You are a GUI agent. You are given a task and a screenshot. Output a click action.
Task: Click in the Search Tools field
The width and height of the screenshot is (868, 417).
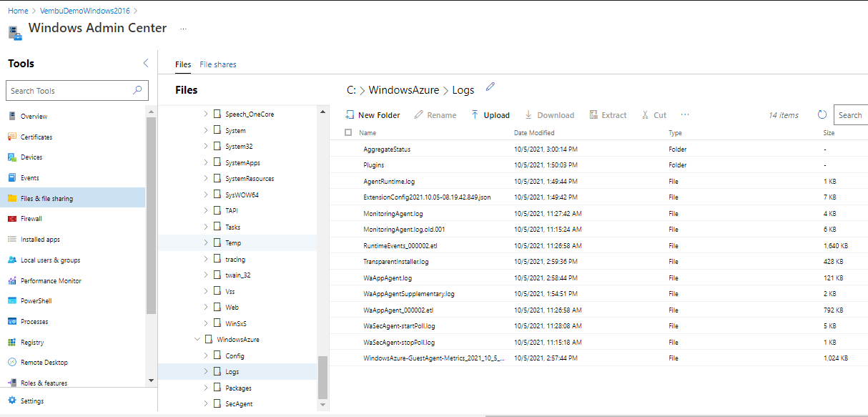(x=77, y=91)
